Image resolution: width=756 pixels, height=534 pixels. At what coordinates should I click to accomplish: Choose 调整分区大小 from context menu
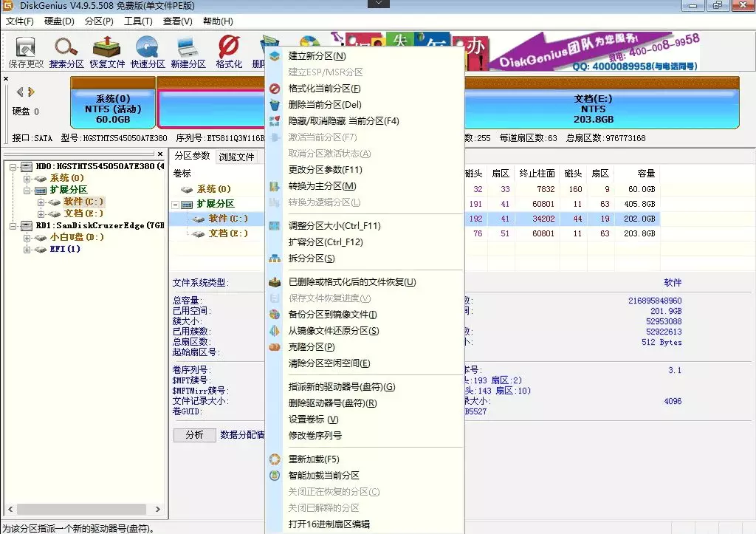point(334,226)
